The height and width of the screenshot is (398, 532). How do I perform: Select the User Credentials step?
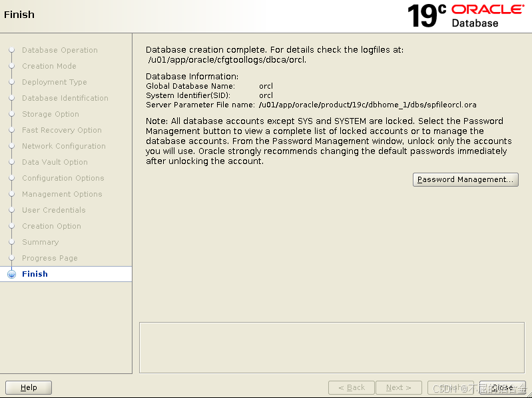54,210
